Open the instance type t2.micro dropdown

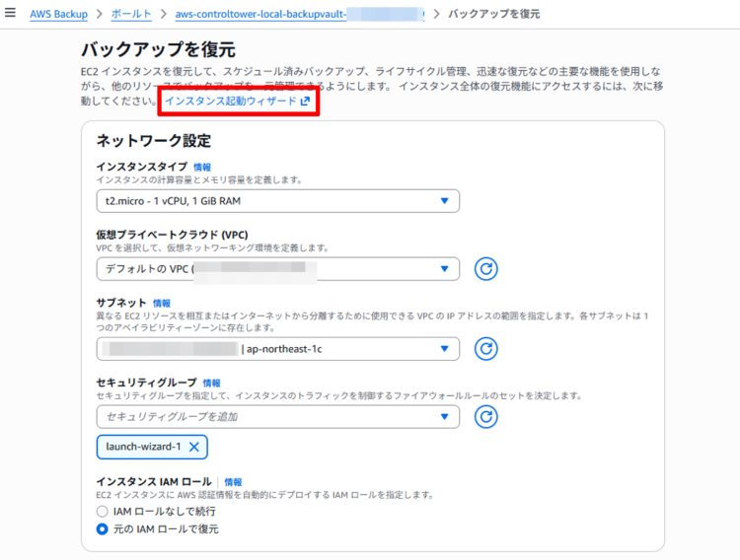pyautogui.click(x=278, y=201)
